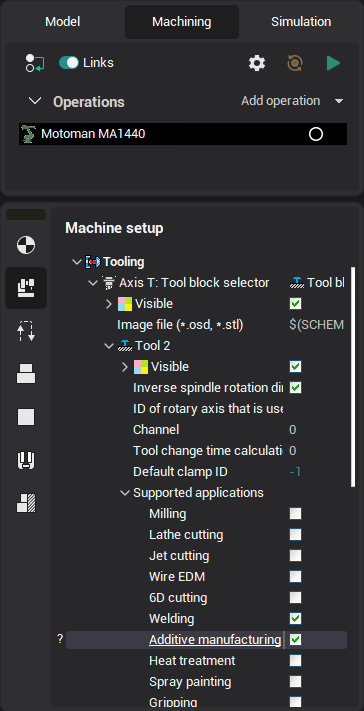Click the Operations heading text
Image resolution: width=364 pixels, height=711 pixels.
[89, 102]
